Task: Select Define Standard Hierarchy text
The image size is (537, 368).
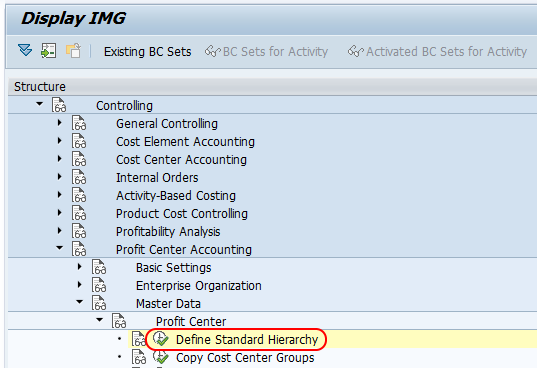Action: pos(247,340)
